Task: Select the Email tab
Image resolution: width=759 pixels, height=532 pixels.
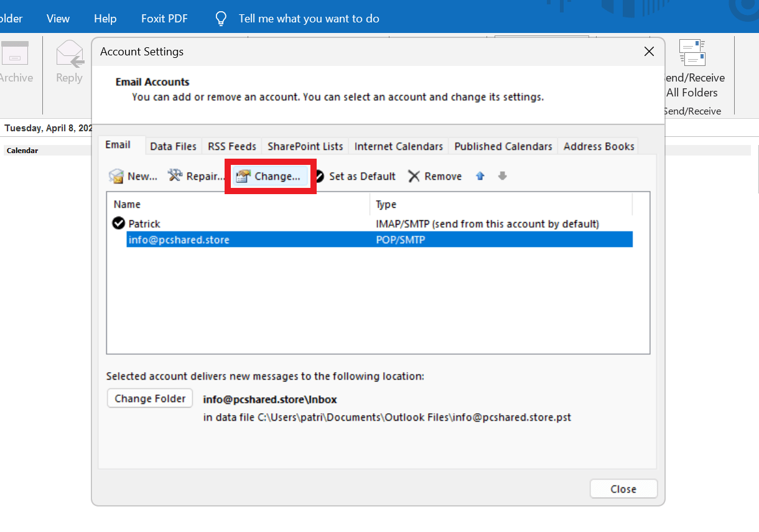Action: click(118, 145)
